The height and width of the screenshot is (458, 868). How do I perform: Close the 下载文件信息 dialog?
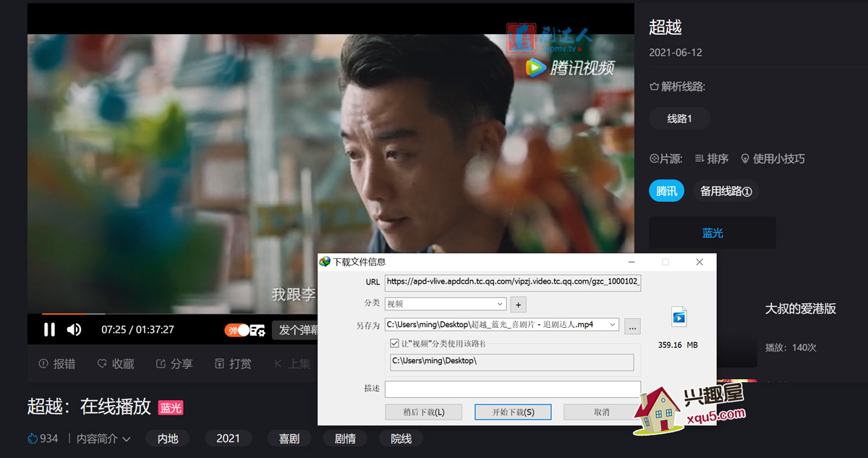[699, 262]
